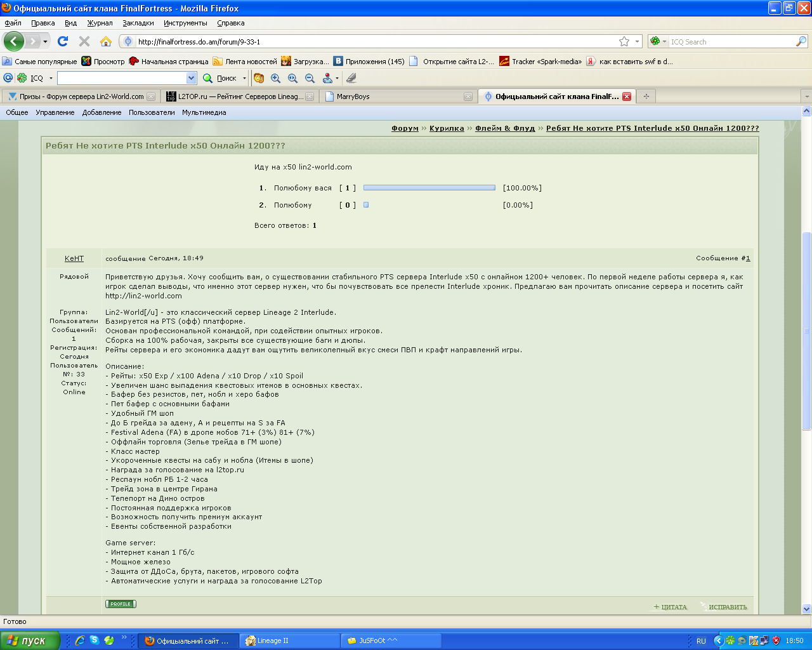The image size is (812, 650).
Task: Open the joystick games dropdown arrow
Action: pyautogui.click(x=337, y=78)
